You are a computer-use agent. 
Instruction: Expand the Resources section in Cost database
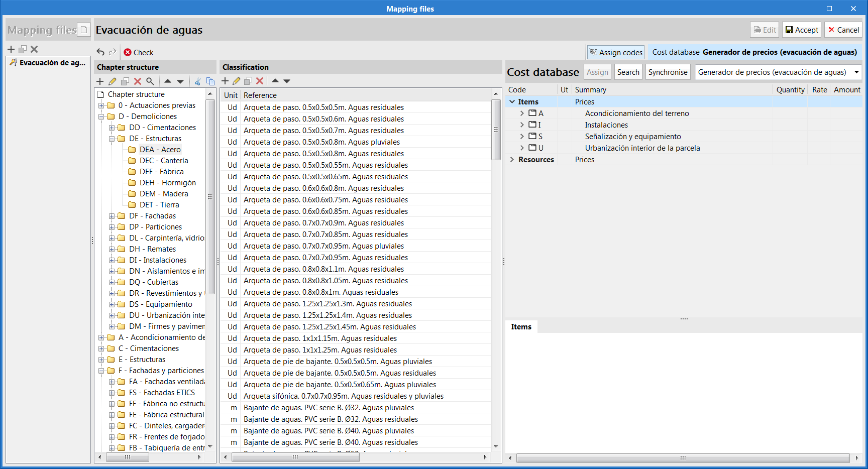pos(512,159)
